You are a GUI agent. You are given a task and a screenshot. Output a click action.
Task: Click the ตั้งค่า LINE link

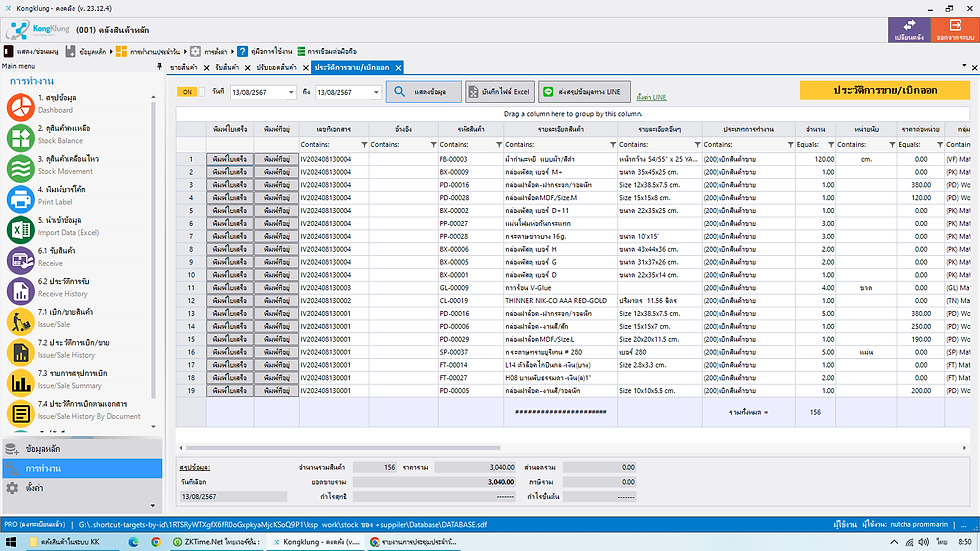click(651, 98)
